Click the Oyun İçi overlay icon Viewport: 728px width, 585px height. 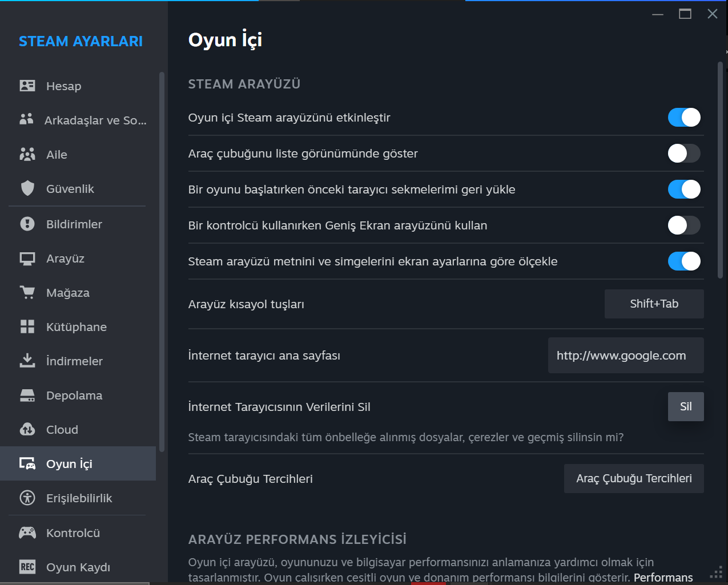tap(27, 463)
